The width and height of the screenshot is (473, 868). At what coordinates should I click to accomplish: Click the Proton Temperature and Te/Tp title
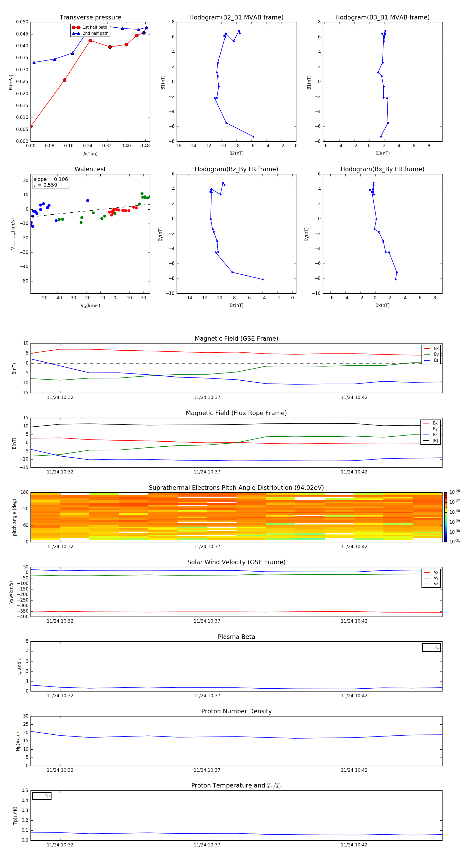click(x=236, y=786)
